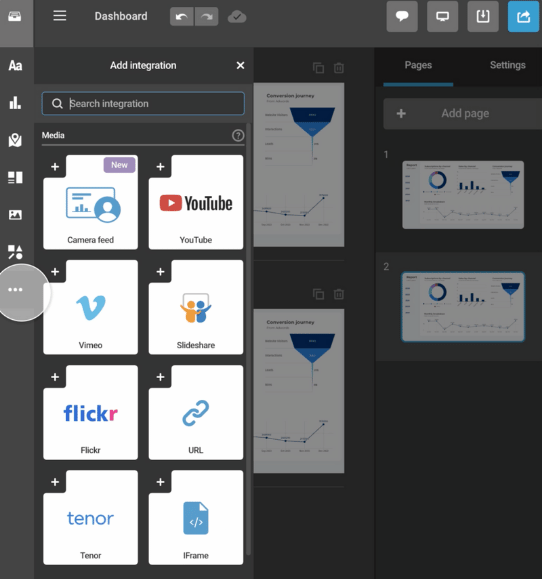Screen dimensions: 542x579
Task: Click the Add page button
Action: pyautogui.click(x=462, y=113)
